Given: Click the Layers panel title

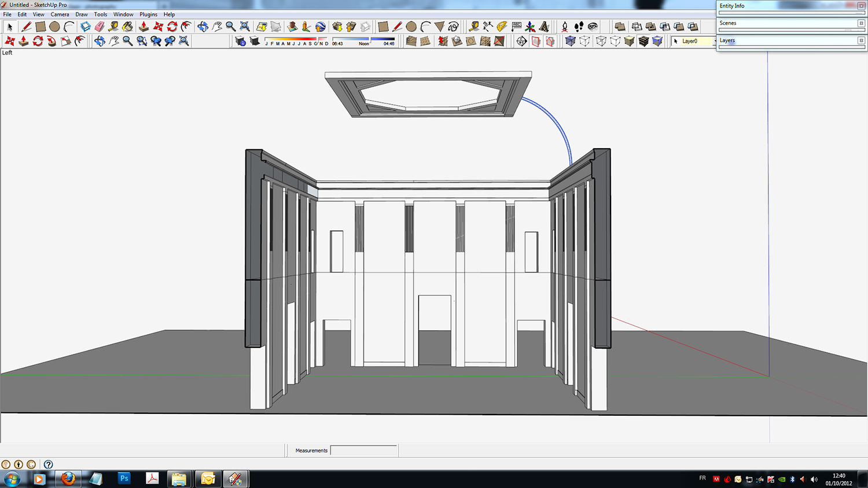Looking at the screenshot, I should click(727, 40).
